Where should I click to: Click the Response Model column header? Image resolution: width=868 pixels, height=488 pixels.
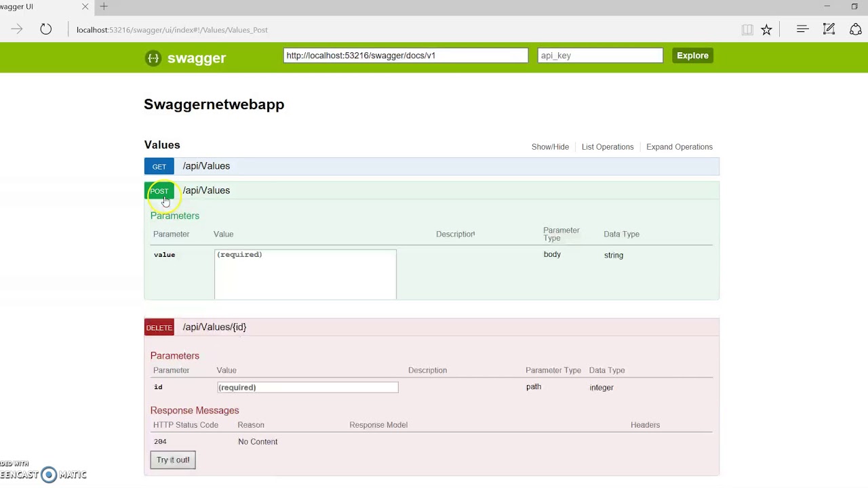[x=378, y=425]
